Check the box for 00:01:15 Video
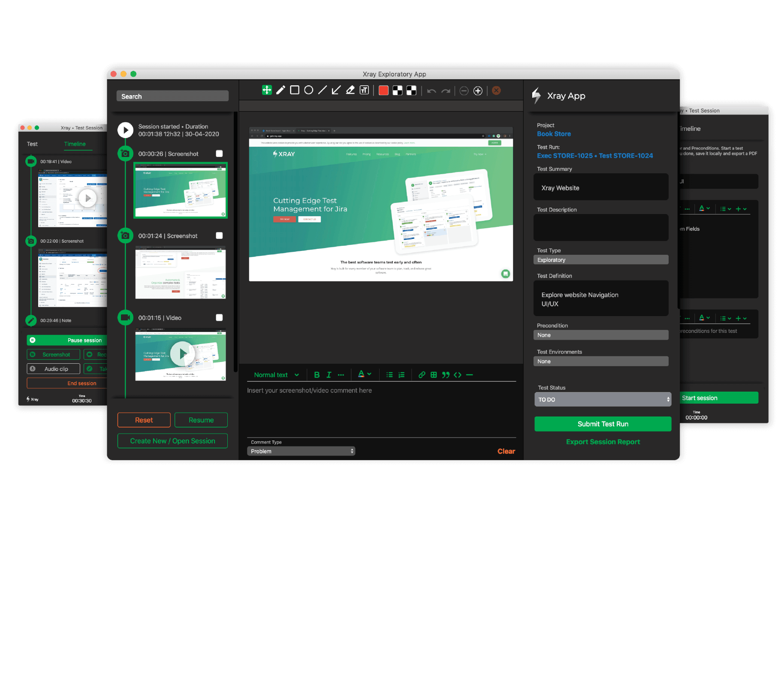 click(x=219, y=317)
